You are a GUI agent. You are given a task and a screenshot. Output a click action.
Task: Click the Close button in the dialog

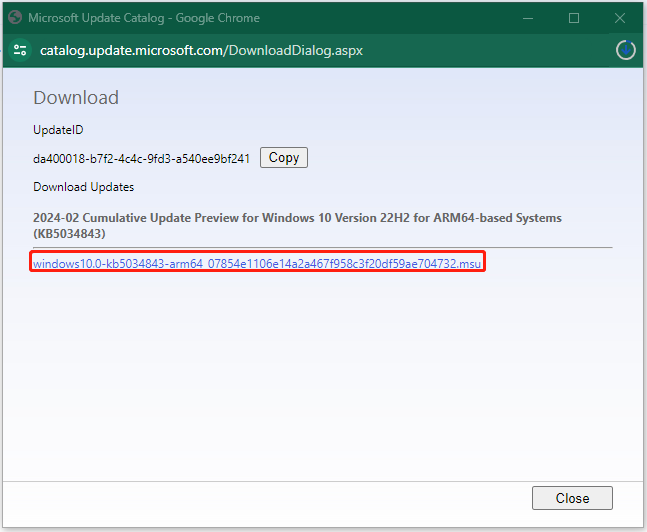tap(572, 498)
